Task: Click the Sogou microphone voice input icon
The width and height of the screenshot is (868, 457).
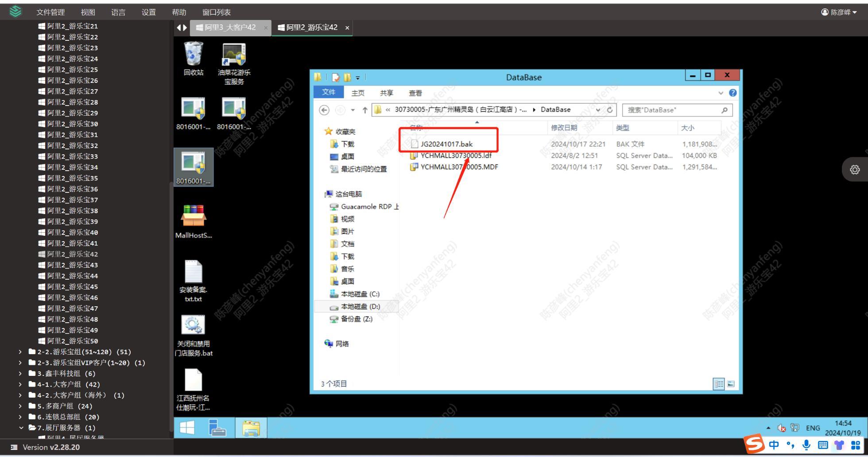Action: [806, 445]
